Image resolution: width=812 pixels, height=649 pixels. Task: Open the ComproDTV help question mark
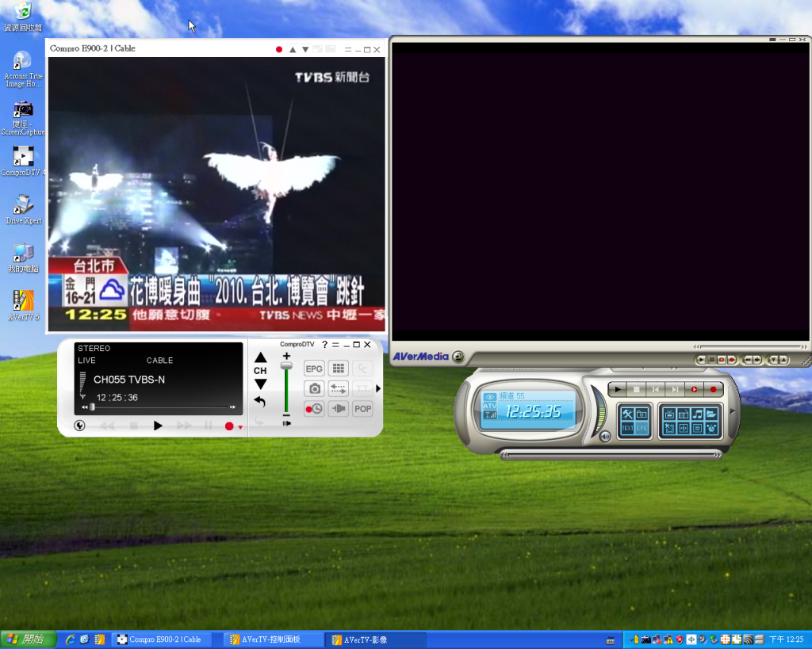[324, 344]
